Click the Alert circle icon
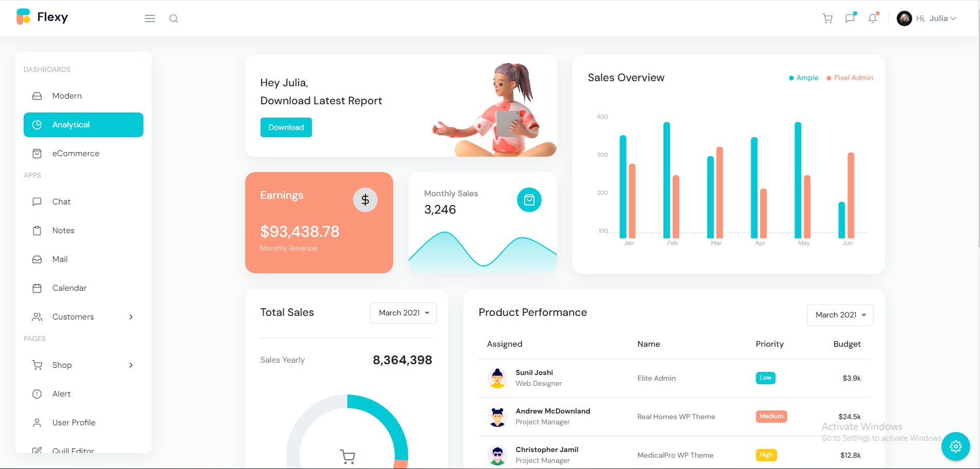The width and height of the screenshot is (980, 469). pos(37,394)
